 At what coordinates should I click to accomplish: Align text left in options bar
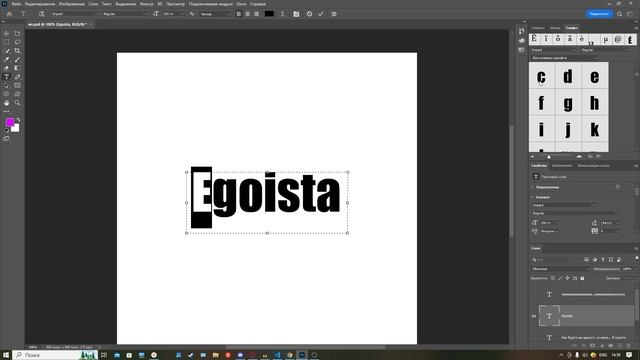(x=238, y=14)
